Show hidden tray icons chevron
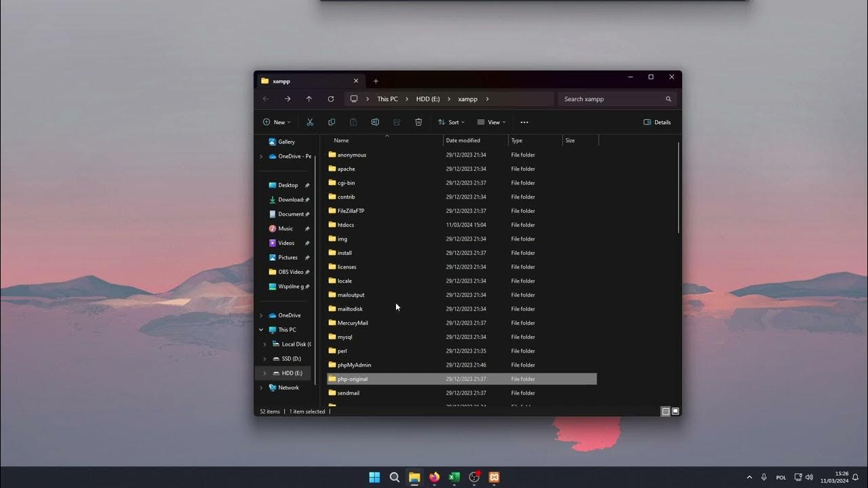This screenshot has height=488, width=868. click(749, 477)
